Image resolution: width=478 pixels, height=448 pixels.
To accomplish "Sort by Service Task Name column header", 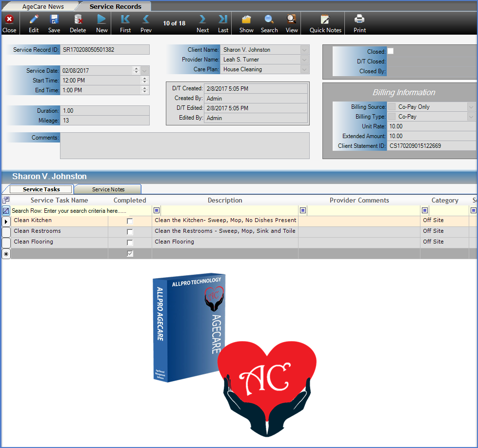I will [x=59, y=200].
